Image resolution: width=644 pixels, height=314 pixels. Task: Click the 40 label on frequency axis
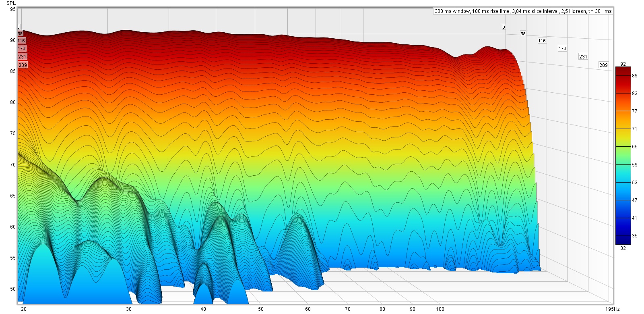203,309
